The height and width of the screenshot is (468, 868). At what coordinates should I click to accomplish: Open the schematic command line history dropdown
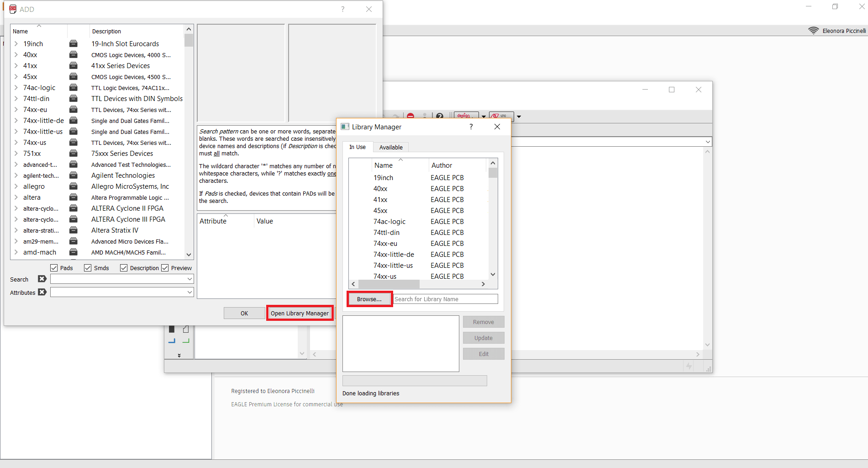coord(708,142)
